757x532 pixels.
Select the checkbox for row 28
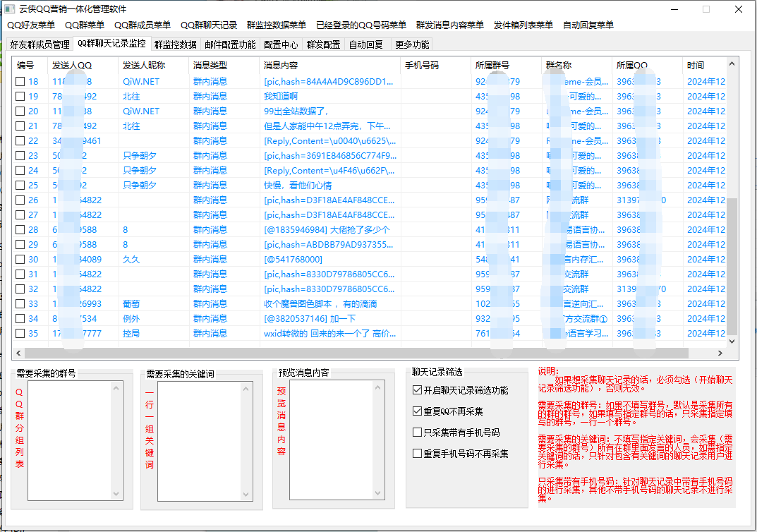pyautogui.click(x=20, y=230)
